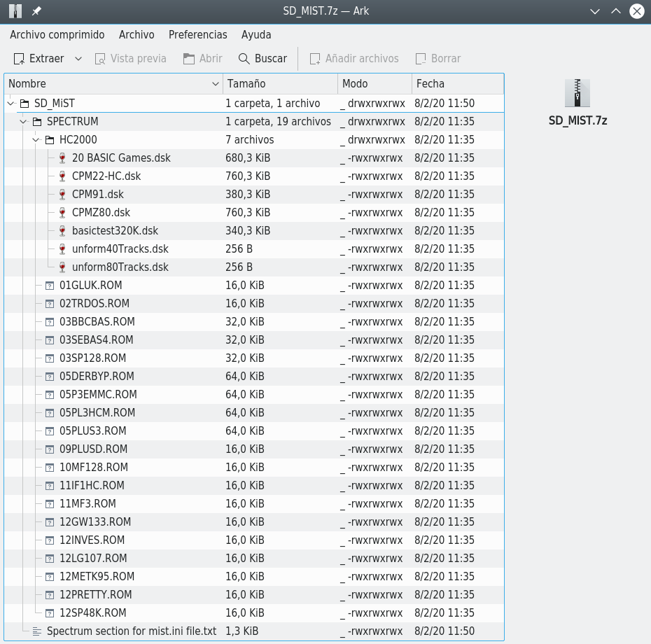Collapse the HC2000 folder
This screenshot has width=651, height=644.
pyautogui.click(x=36, y=140)
